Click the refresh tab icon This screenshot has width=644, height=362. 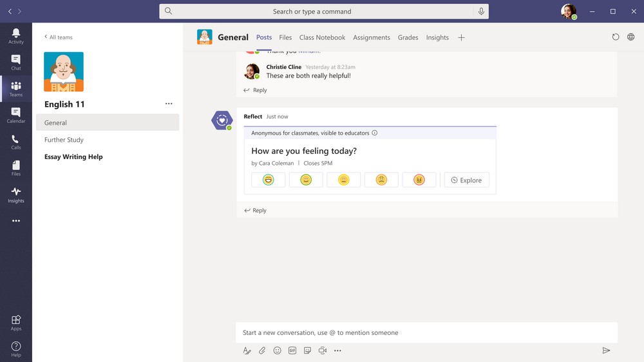pos(615,37)
